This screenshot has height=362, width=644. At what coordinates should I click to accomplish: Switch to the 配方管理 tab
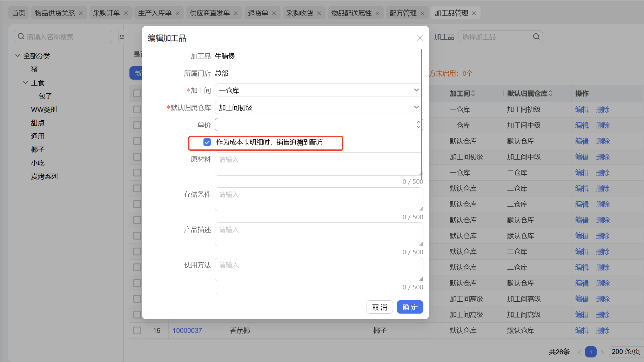[x=403, y=13]
